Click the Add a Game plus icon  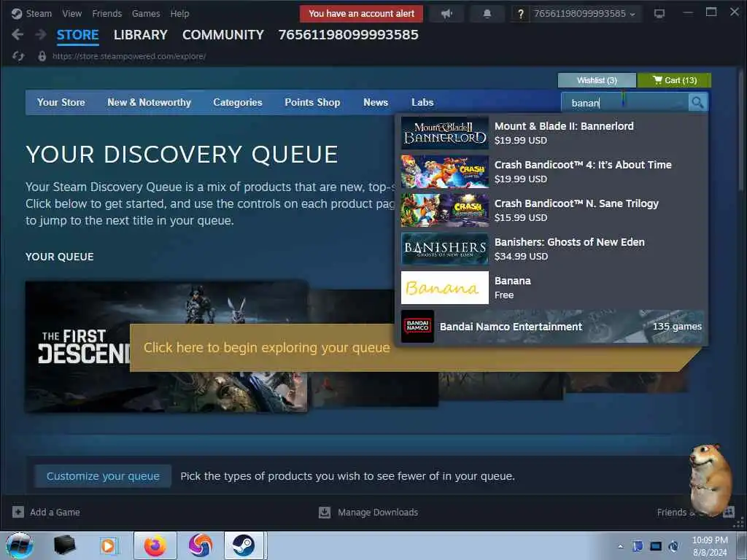pos(18,512)
